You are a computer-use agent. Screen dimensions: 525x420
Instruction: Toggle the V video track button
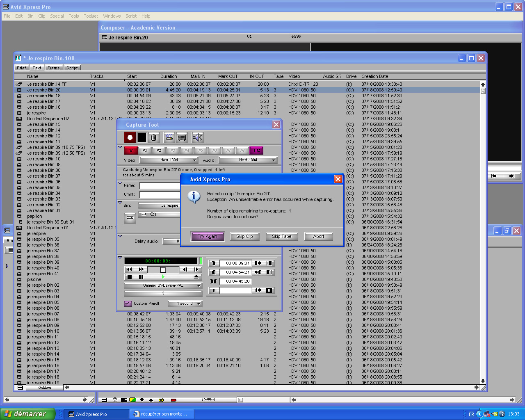tap(131, 151)
